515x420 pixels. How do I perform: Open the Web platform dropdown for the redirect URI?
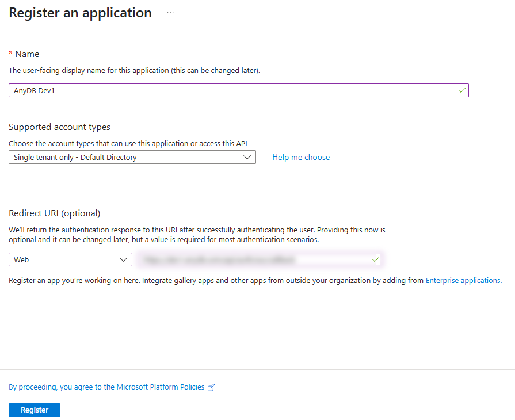(70, 259)
